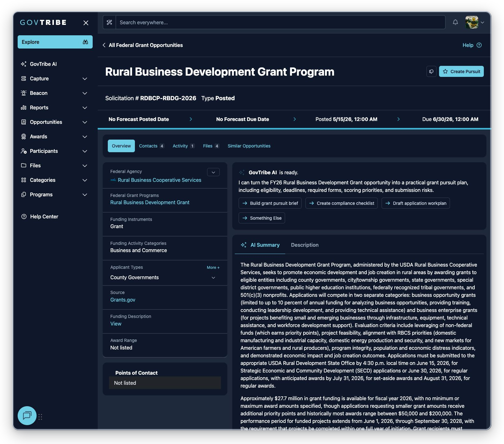Open Help Center question mark icon
The height and width of the screenshot is (444, 504).
click(x=24, y=216)
